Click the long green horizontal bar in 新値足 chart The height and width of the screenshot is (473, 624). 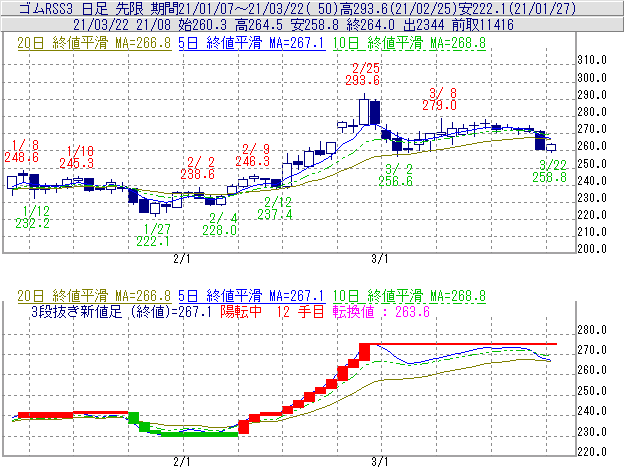pyautogui.click(x=200, y=434)
